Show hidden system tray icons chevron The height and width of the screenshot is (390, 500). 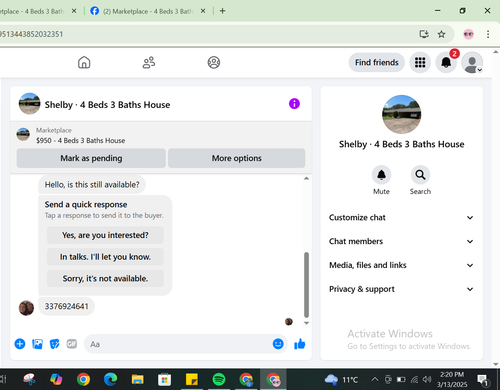click(375, 379)
